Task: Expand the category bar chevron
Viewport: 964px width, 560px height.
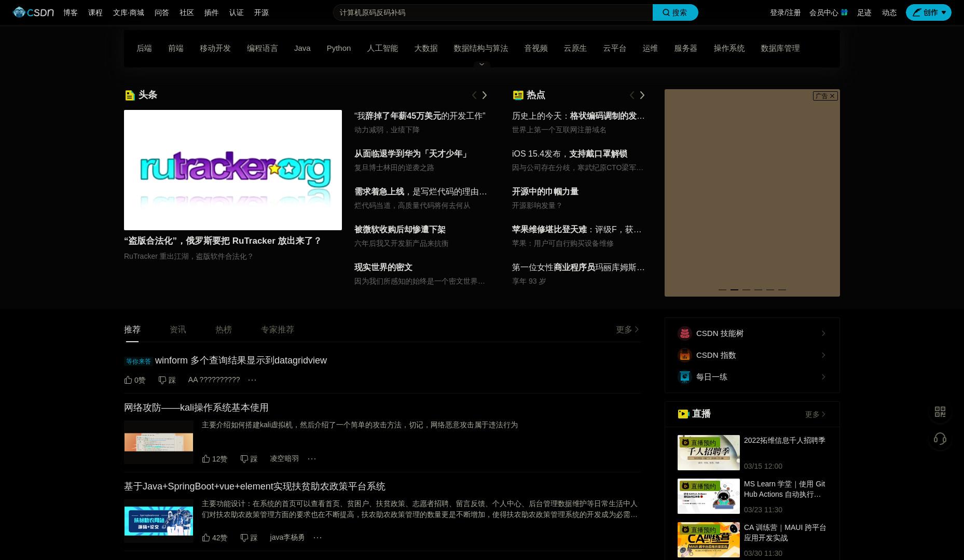Action: pyautogui.click(x=481, y=64)
